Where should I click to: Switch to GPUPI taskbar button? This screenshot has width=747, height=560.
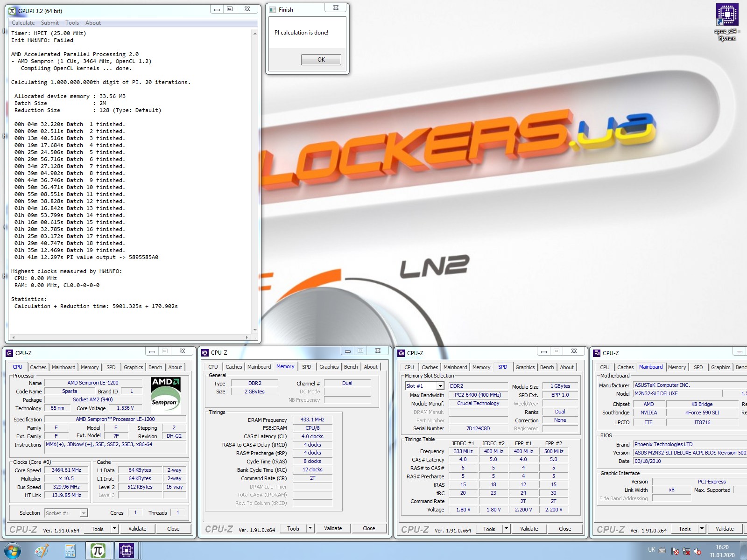(98, 551)
